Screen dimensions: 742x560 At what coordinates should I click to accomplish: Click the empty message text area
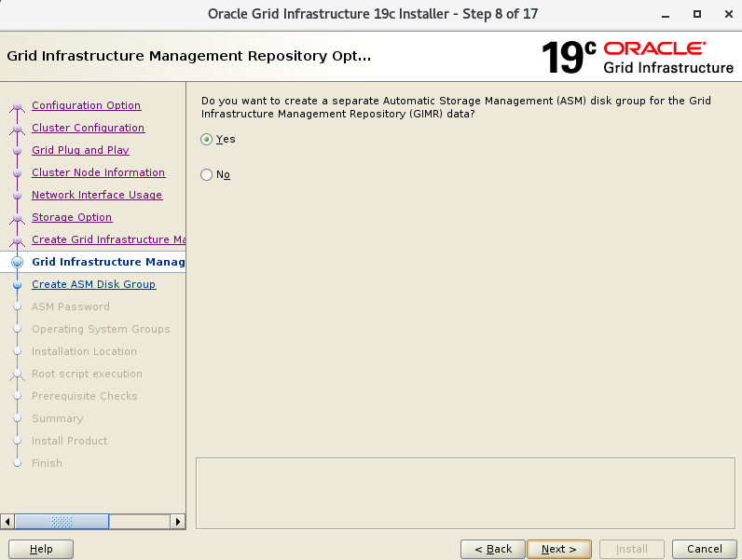466,493
